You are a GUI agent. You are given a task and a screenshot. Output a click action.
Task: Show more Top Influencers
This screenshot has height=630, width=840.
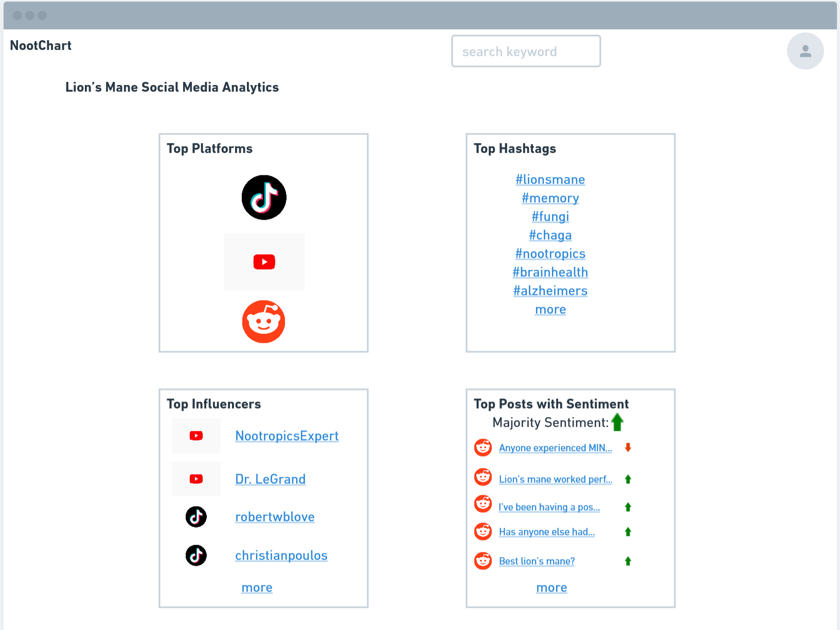[x=257, y=587]
